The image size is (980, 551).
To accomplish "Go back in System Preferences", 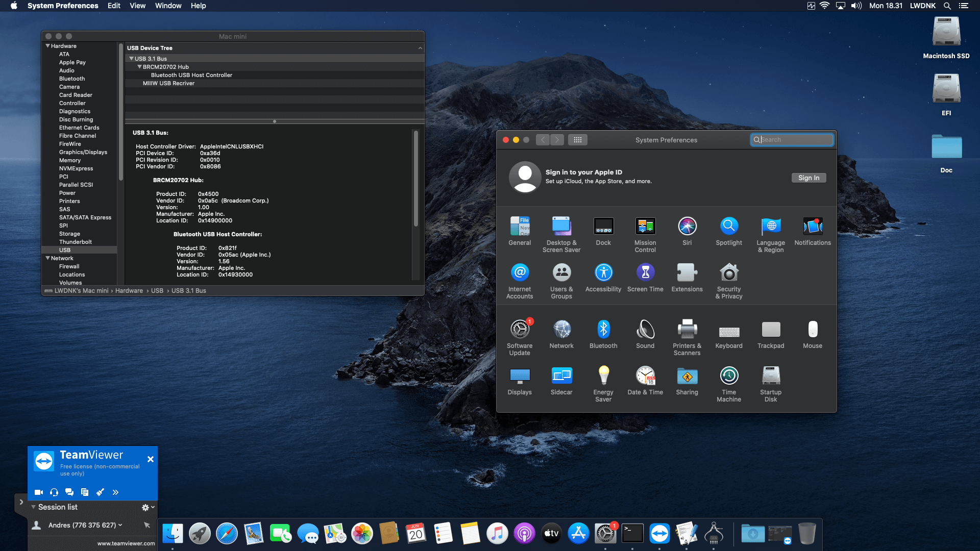I will pos(543,139).
